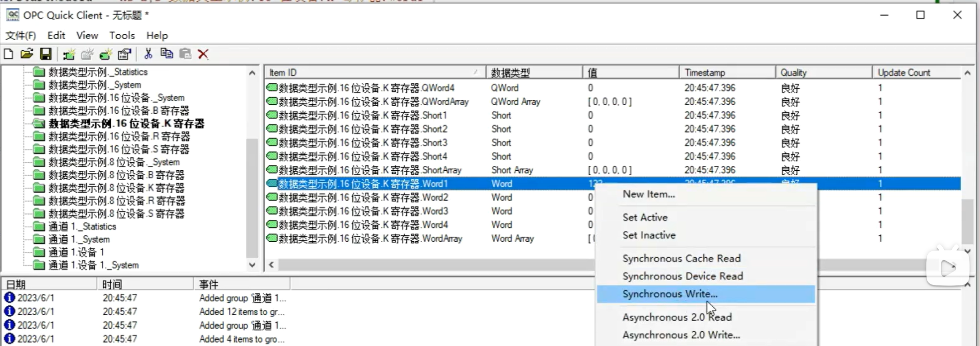Select the ShortArray item row
980x346 pixels.
coord(370,170)
